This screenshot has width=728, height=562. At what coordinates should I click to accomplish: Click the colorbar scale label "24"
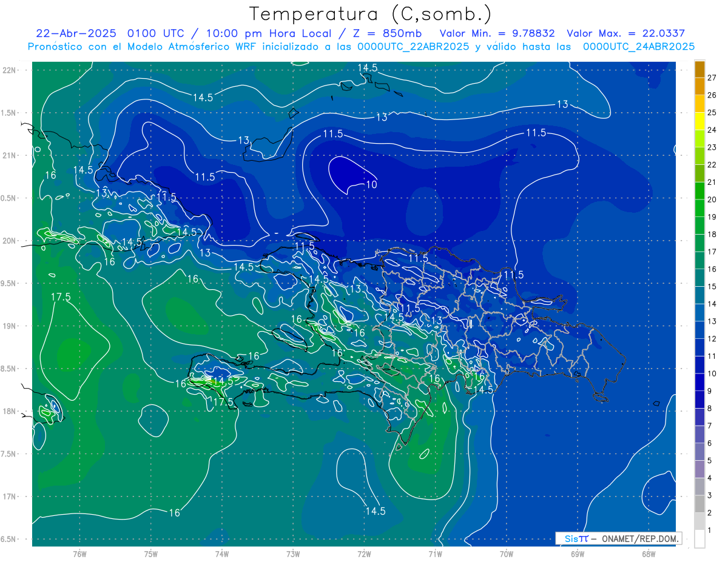tap(712, 130)
